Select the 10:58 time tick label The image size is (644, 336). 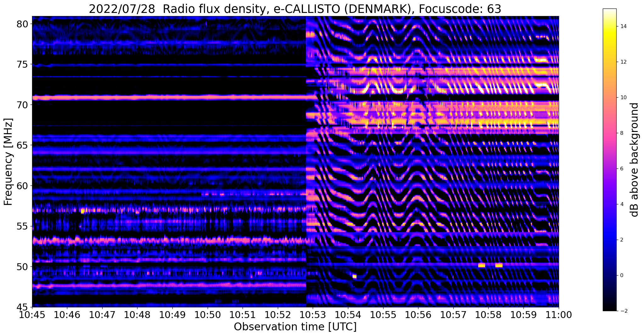tap(488, 315)
